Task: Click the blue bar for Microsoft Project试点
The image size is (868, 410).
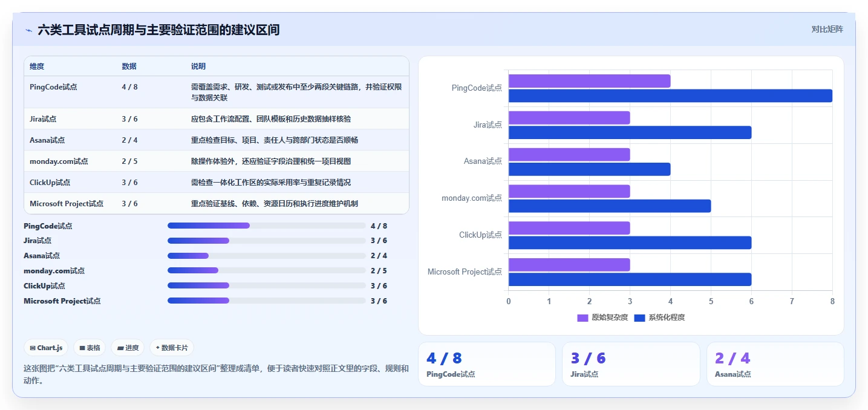Action: 630,279
